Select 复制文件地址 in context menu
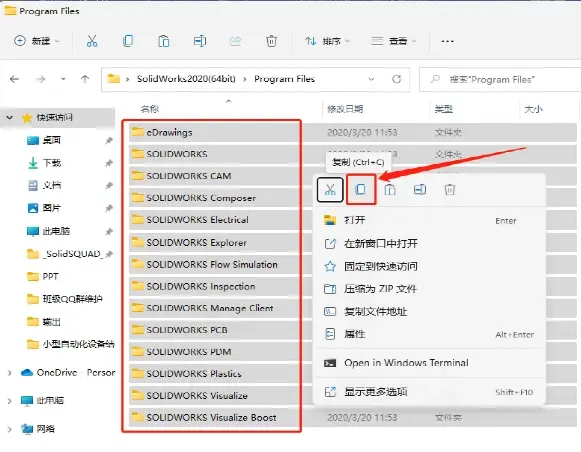 click(x=429, y=312)
